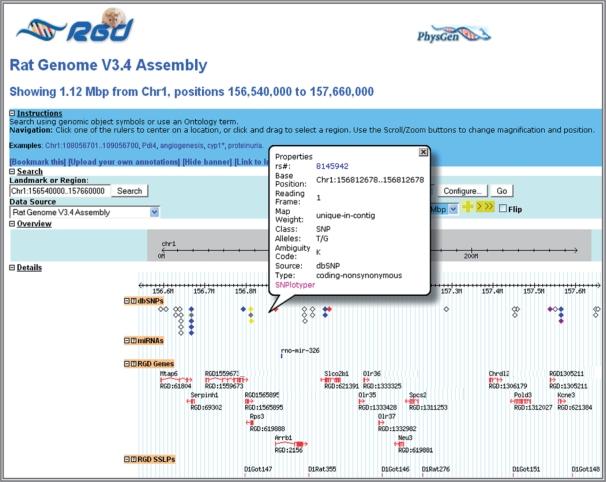Screen dimensions: 606x482
Task: Click the yellow plus zoom-in icon
Action: [x=466, y=208]
